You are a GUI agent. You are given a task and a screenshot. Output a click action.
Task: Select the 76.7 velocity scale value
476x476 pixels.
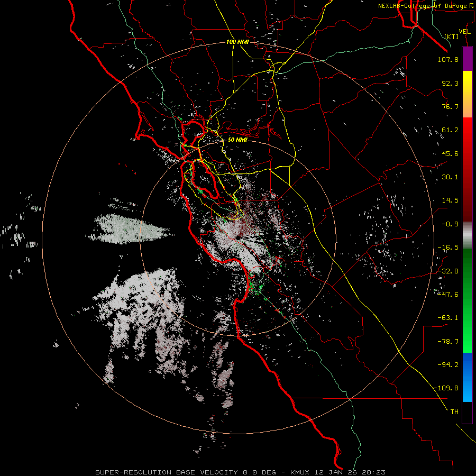450,106
